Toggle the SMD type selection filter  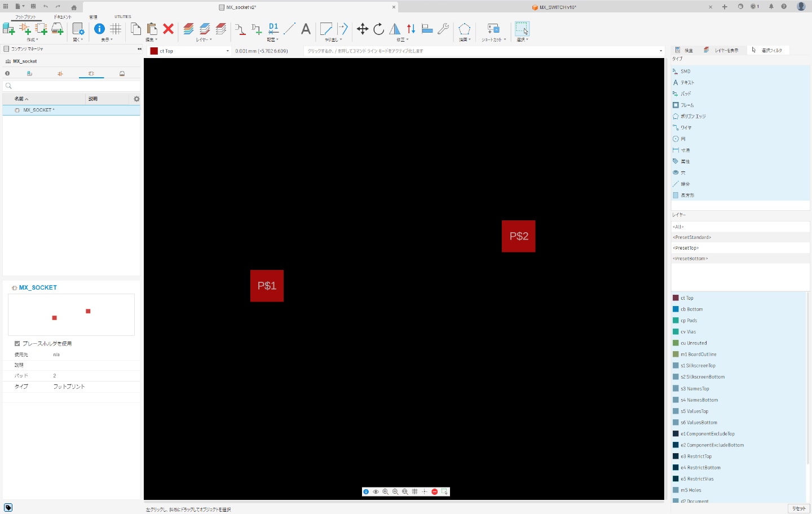(x=685, y=72)
